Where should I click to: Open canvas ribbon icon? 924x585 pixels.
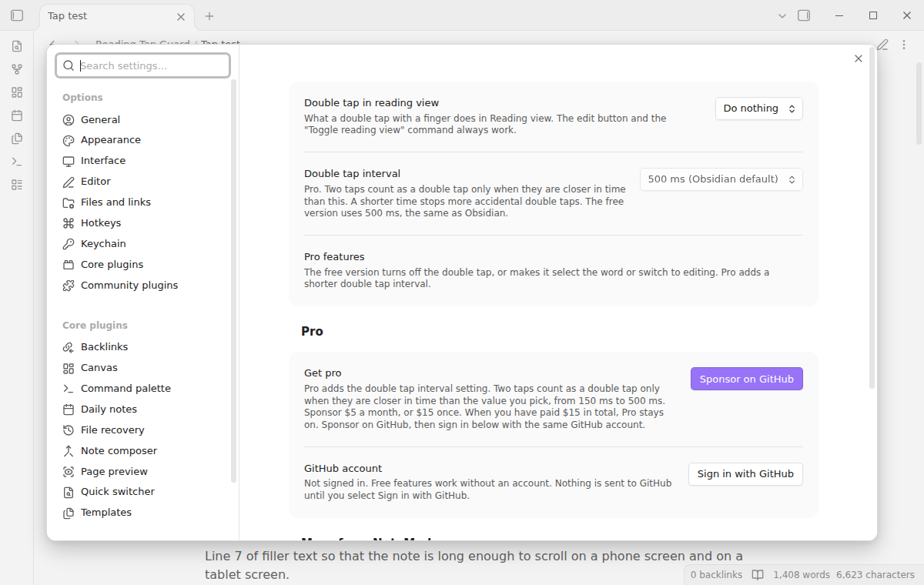17,92
